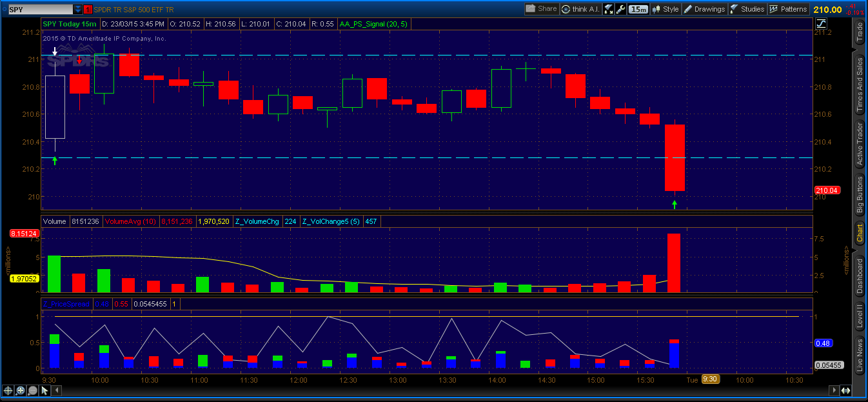The image size is (868, 402).
Task: Click the zoom out magnifier icon
Action: 33,391
